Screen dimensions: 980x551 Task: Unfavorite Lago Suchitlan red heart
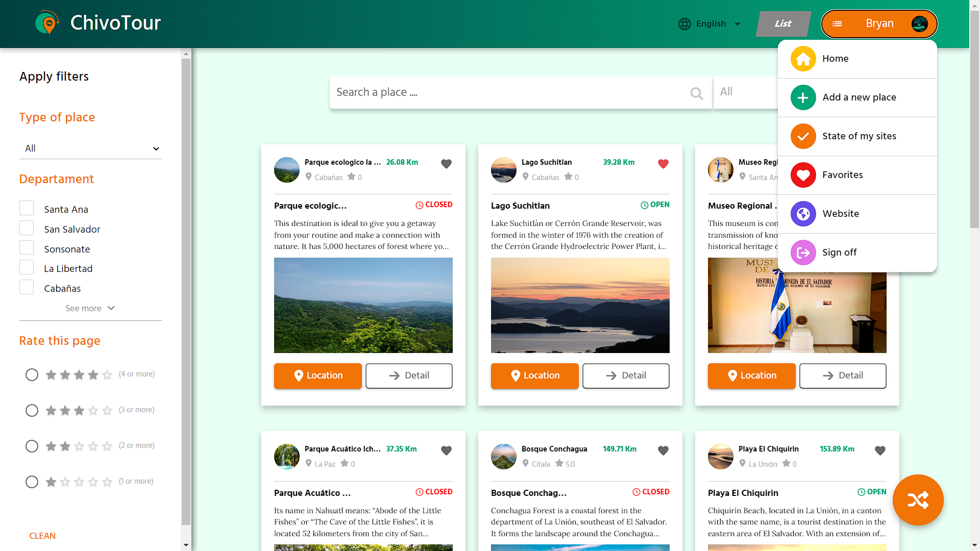[663, 164]
